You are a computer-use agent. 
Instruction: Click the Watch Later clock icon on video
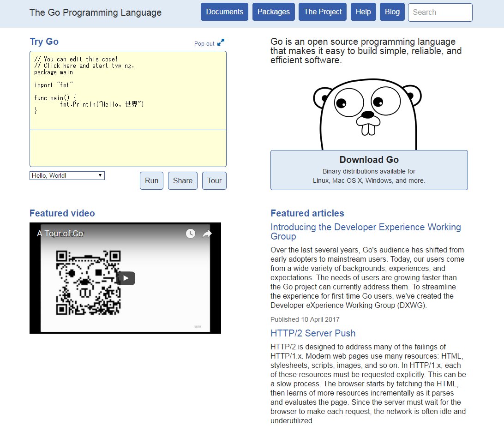click(191, 234)
